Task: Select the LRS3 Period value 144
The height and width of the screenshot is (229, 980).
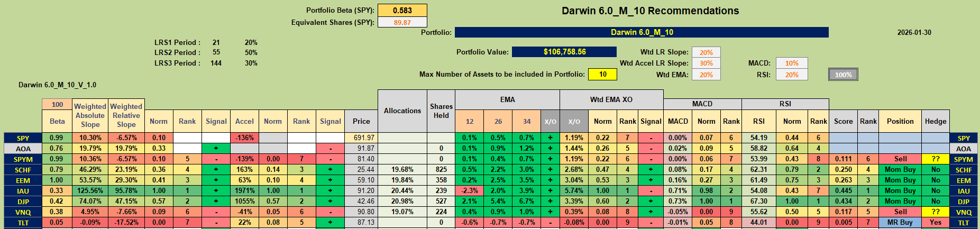Action: (x=216, y=63)
